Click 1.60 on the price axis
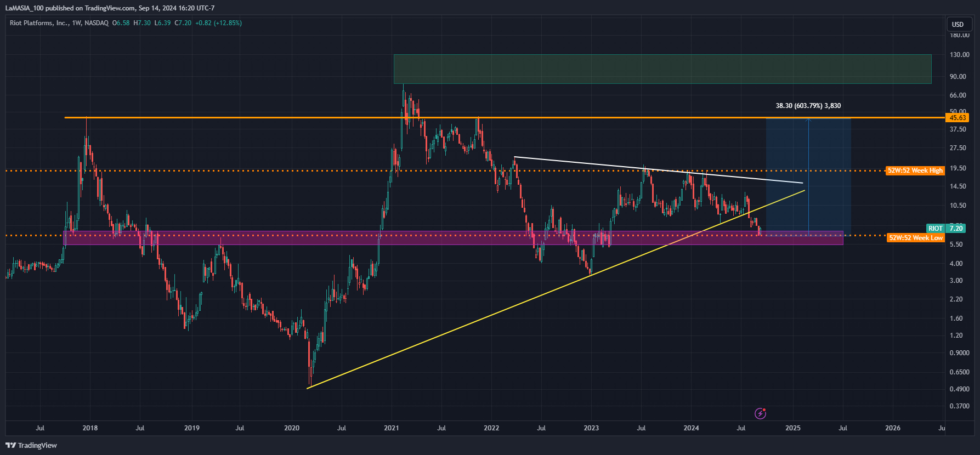This screenshot has width=980, height=455. (x=956, y=318)
